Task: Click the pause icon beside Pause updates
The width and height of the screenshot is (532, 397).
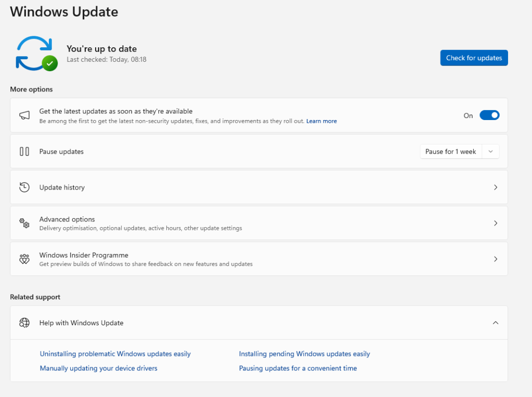Action: pyautogui.click(x=24, y=152)
